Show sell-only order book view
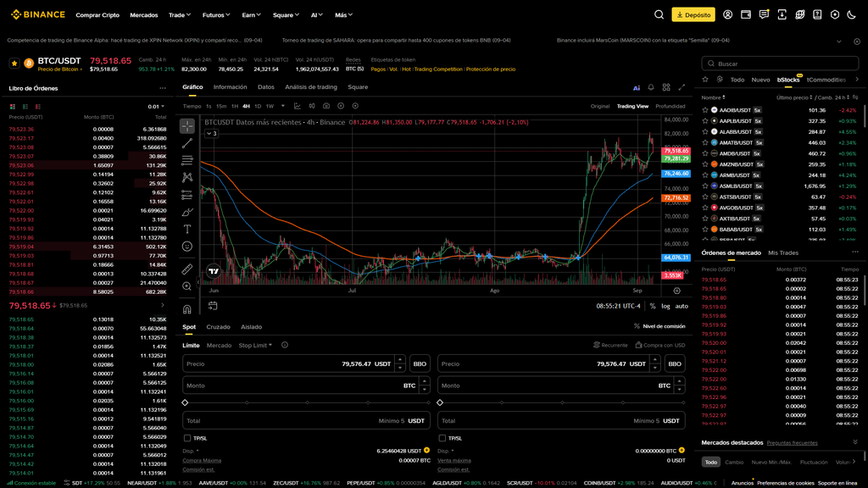 click(x=37, y=106)
